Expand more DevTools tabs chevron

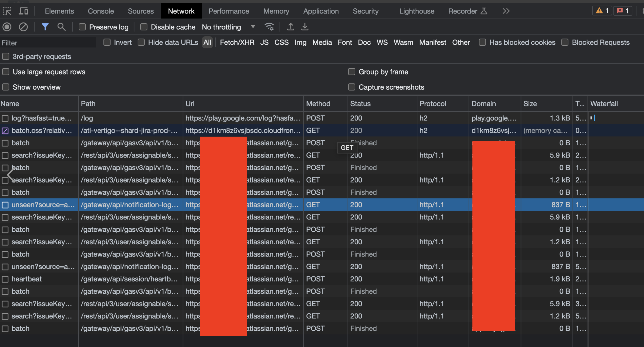[506, 11]
